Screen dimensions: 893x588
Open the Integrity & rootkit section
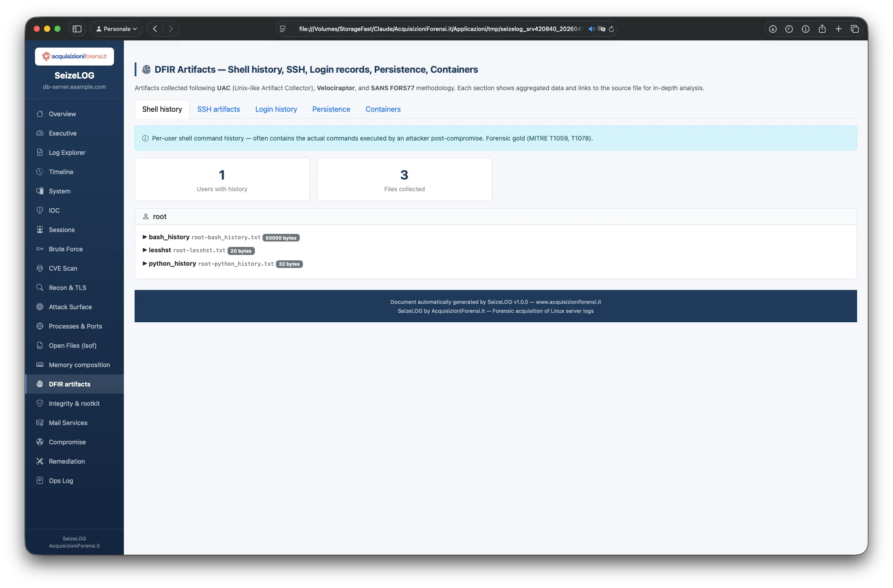[x=74, y=404]
